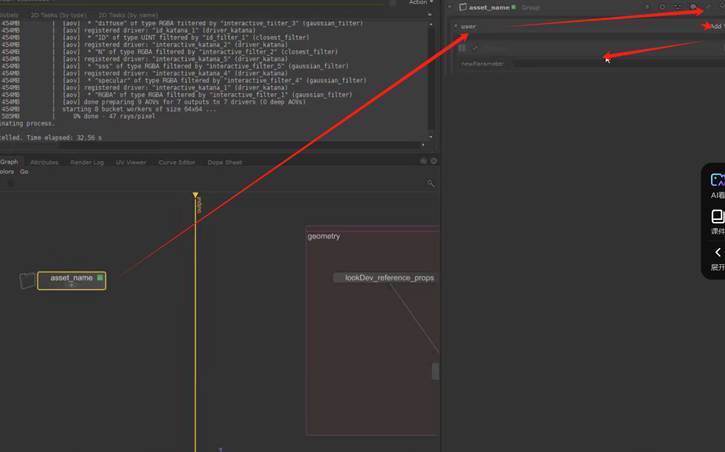Switch to the Render Log tab

87,162
